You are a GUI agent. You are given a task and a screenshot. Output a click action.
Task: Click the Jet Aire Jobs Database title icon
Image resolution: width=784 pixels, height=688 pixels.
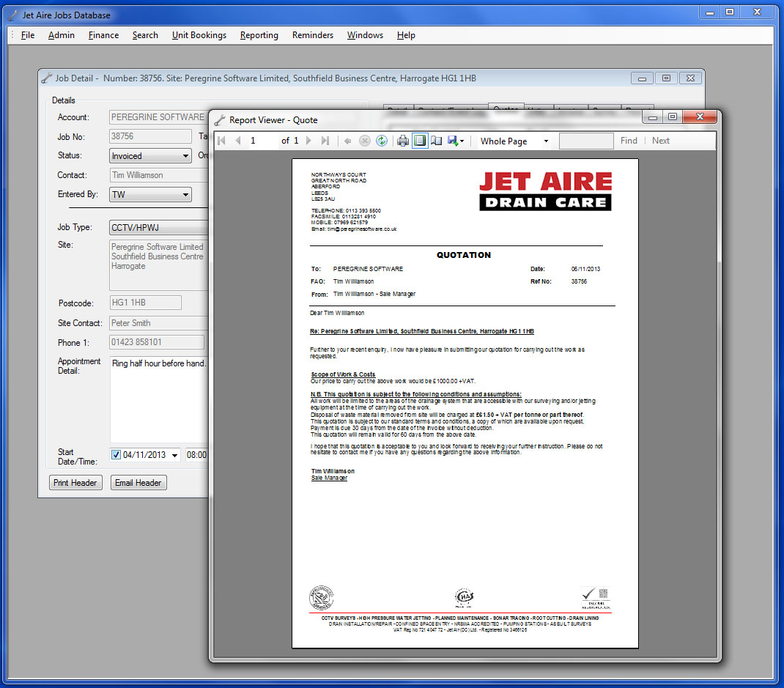pyautogui.click(x=13, y=15)
